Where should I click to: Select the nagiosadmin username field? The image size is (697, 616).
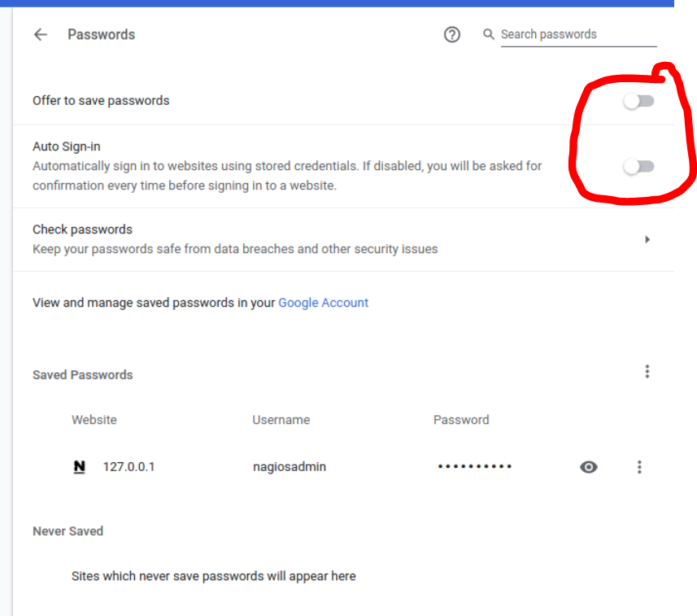coord(290,467)
